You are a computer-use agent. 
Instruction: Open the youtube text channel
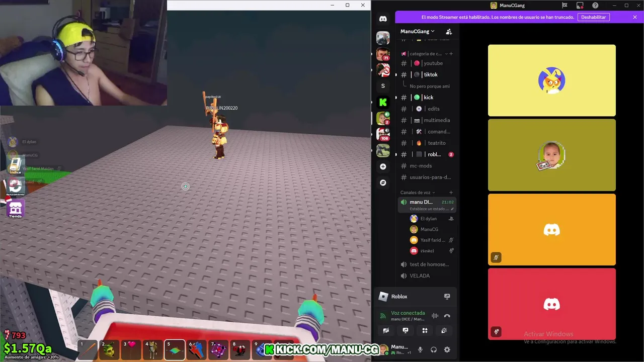point(427,63)
